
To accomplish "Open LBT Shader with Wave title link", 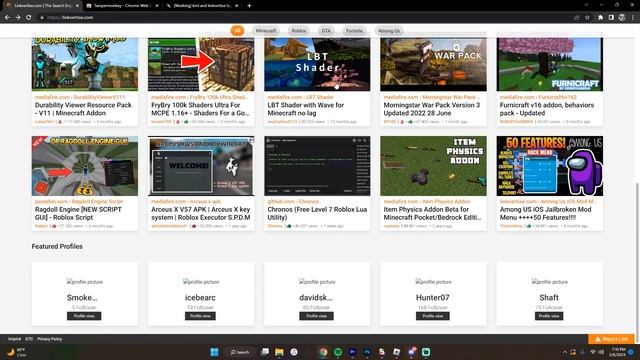I will click(x=306, y=109).
